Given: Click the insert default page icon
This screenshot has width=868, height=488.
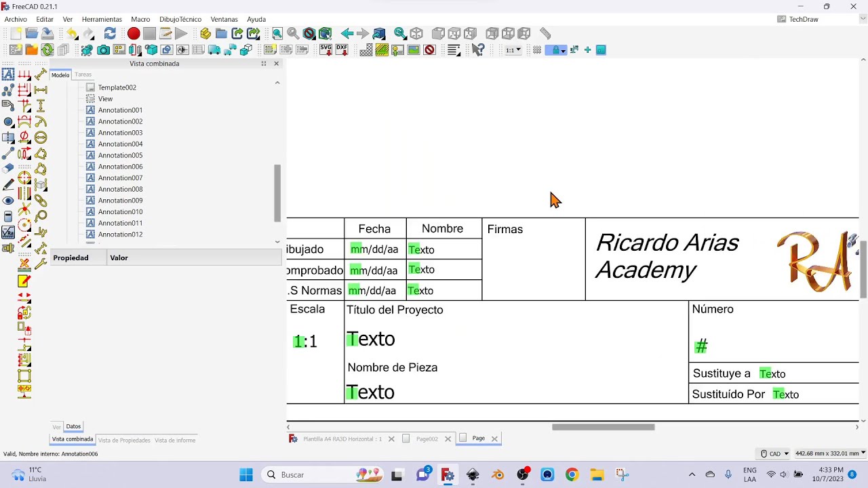Looking at the screenshot, I should click(16, 50).
